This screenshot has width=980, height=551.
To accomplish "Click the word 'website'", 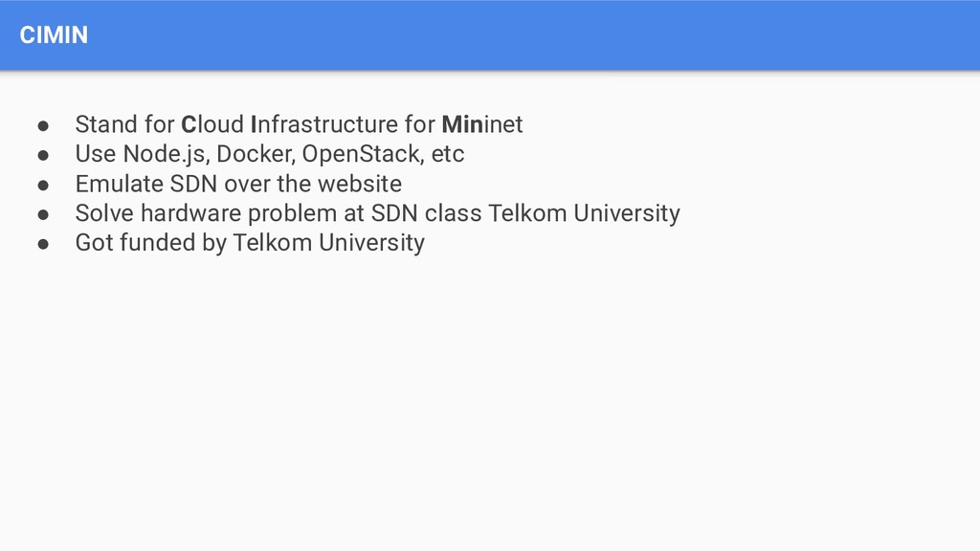I will (360, 184).
